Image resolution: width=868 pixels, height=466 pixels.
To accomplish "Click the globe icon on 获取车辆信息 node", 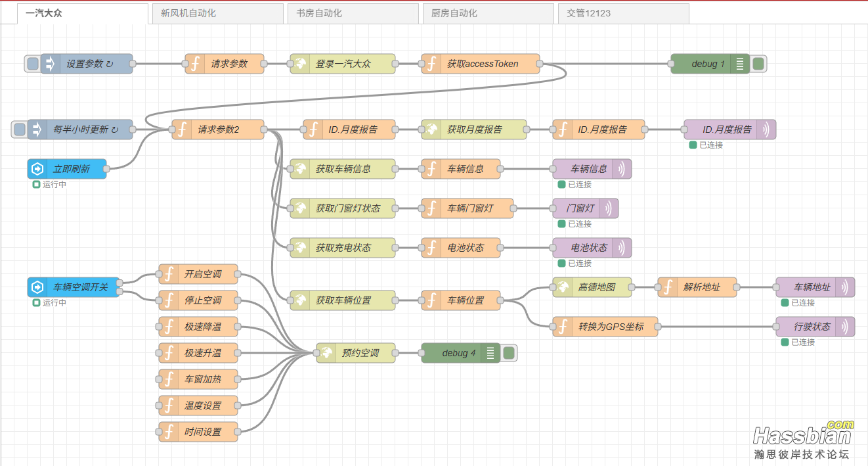I will point(300,169).
